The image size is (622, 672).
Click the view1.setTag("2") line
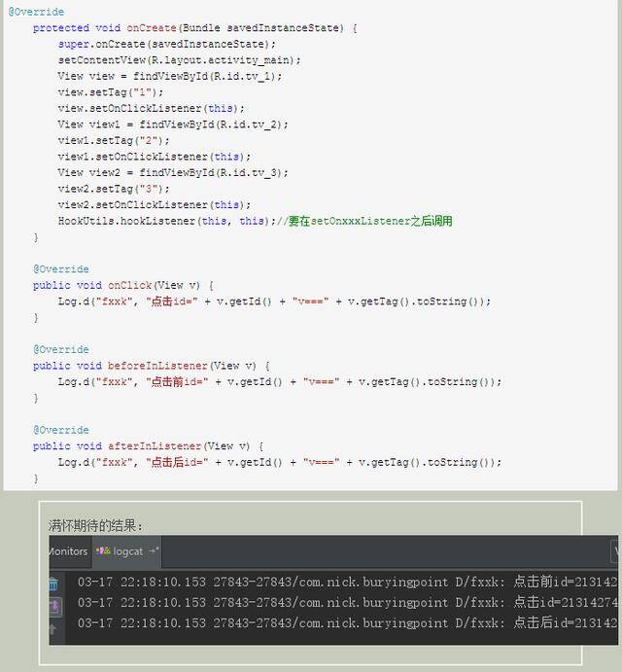click(x=114, y=141)
